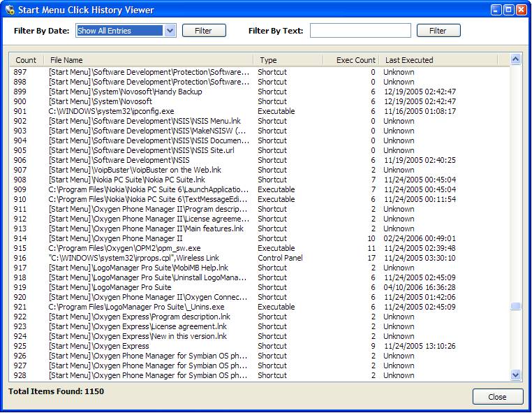
Task: Click the exec count value 17
Action: coord(371,258)
